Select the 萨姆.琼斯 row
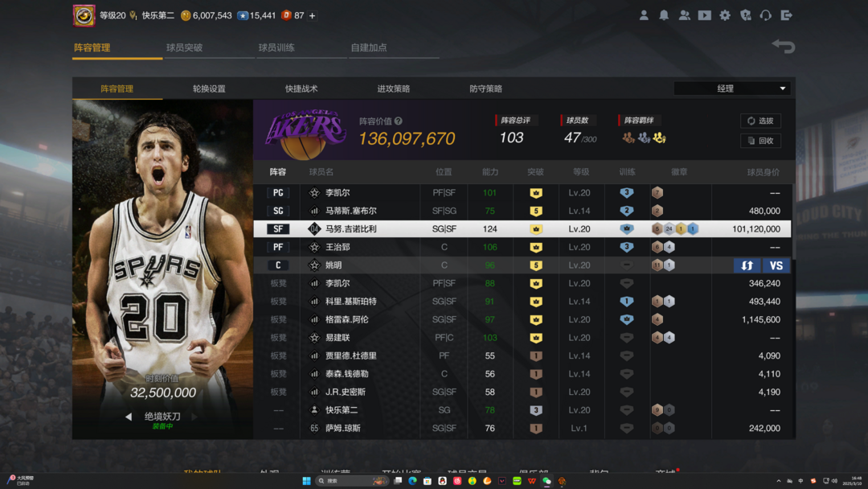The height and width of the screenshot is (489, 868). [522, 428]
